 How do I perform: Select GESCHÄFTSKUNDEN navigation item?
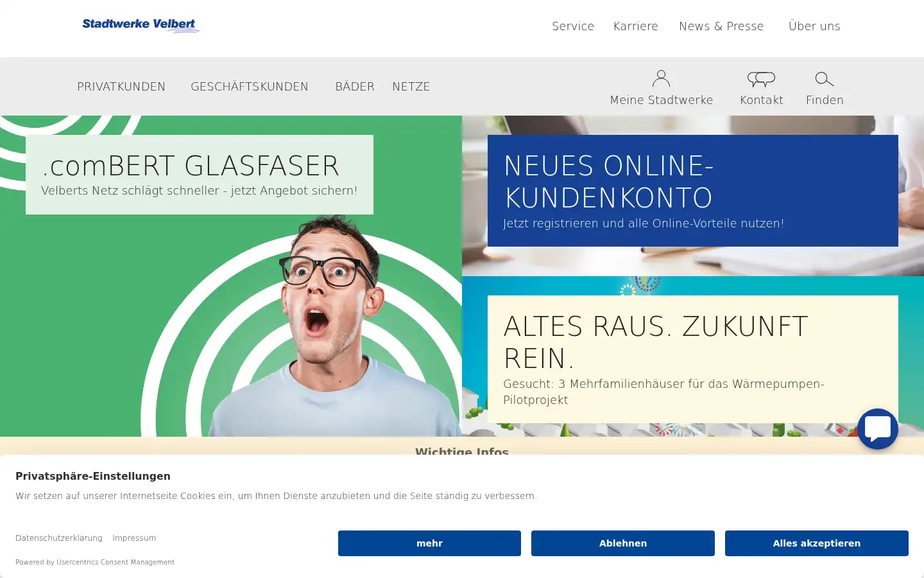coord(250,87)
